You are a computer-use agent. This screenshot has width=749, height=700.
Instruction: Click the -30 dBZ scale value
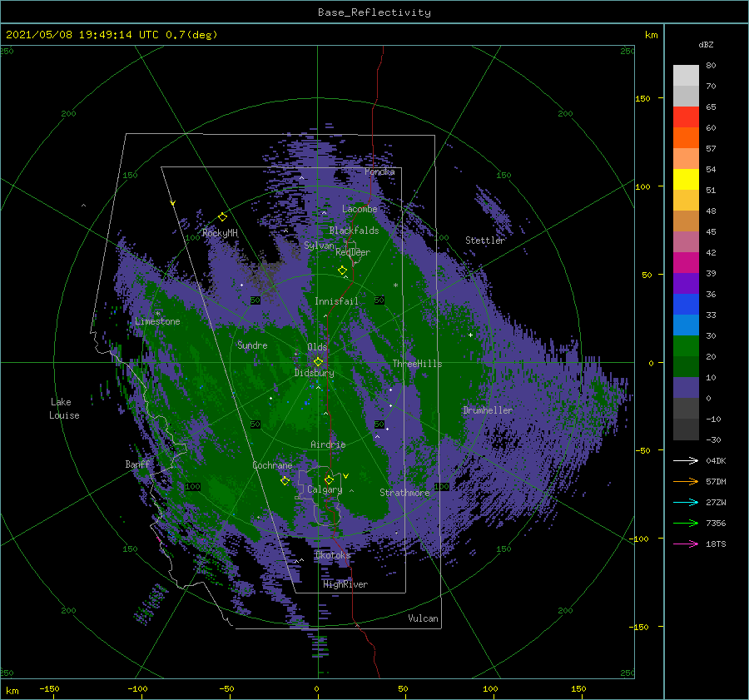coord(713,439)
